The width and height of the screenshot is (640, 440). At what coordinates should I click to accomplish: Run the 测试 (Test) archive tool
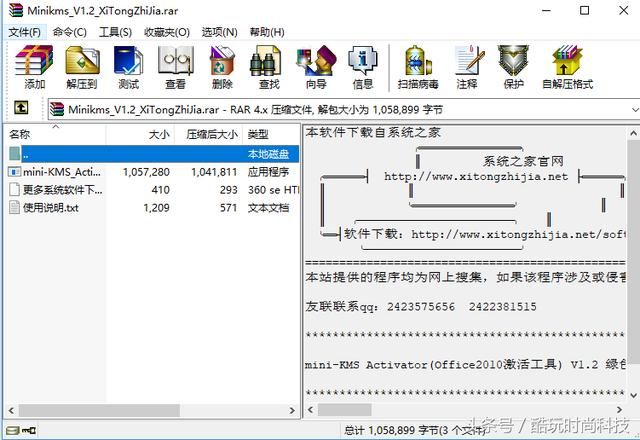coord(128,60)
